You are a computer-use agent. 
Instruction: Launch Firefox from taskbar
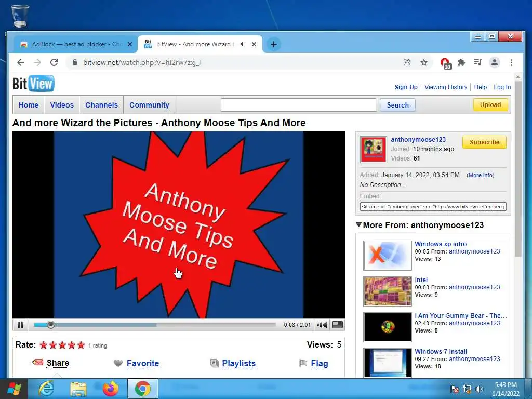click(111, 389)
